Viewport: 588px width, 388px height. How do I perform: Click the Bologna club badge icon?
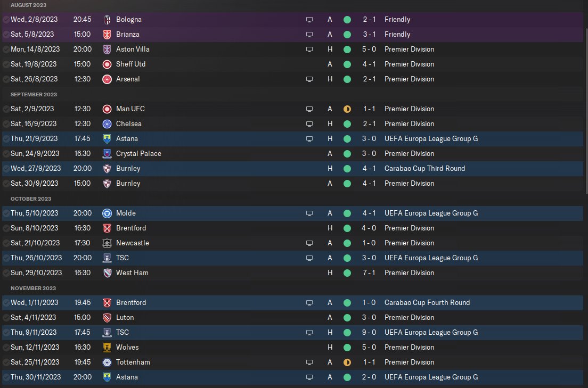pos(107,19)
